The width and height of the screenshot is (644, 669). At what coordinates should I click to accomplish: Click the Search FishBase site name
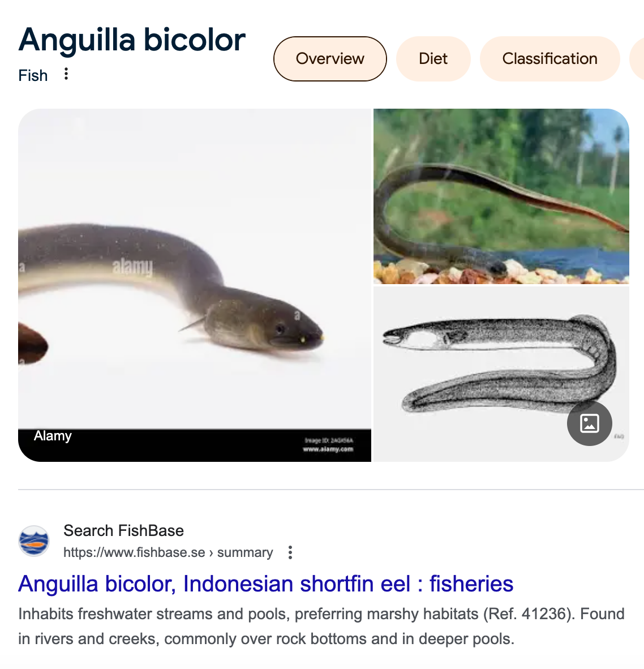pyautogui.click(x=124, y=530)
